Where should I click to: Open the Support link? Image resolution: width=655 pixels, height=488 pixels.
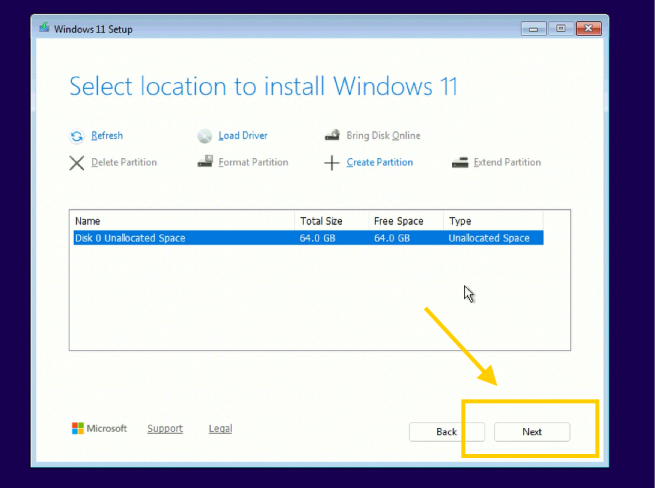coord(165,429)
